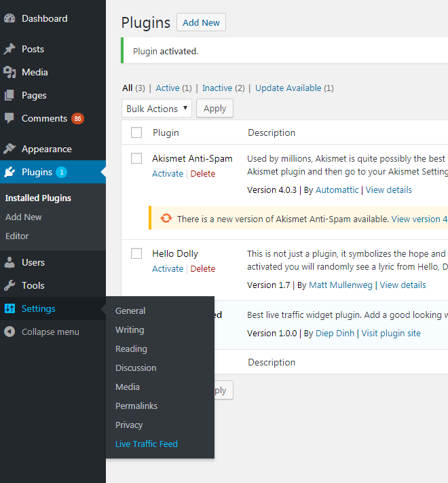
Task: Choose General in Settings flyout
Action: (x=130, y=311)
